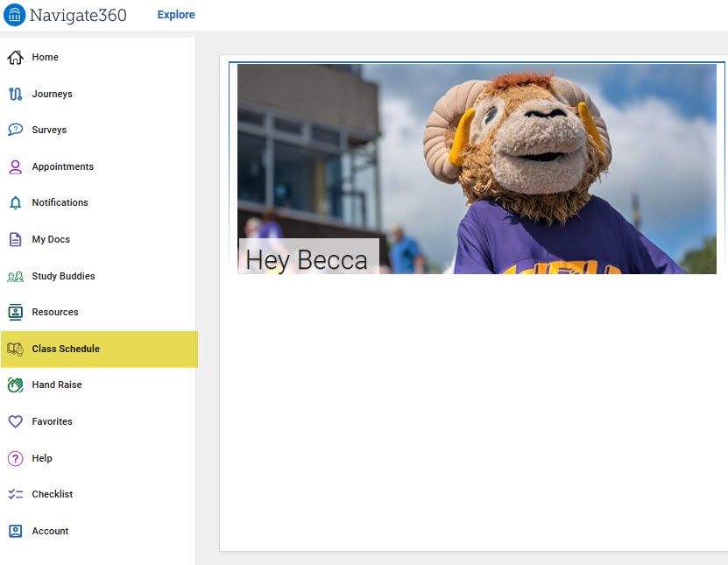
Task: Click the Study Buddies people icon
Action: point(15,276)
